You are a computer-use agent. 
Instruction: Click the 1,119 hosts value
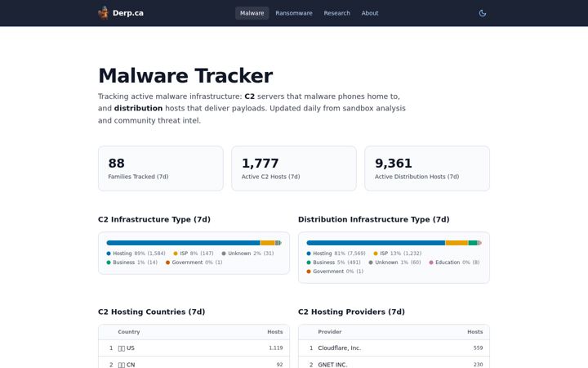(276, 348)
